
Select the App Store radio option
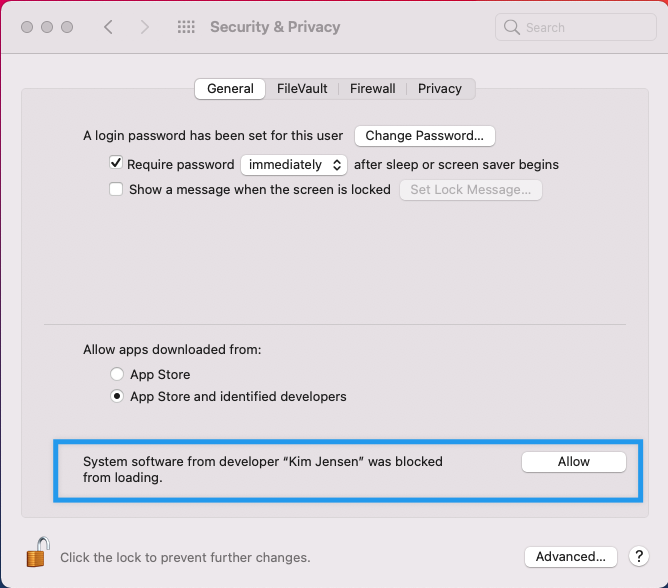(117, 374)
